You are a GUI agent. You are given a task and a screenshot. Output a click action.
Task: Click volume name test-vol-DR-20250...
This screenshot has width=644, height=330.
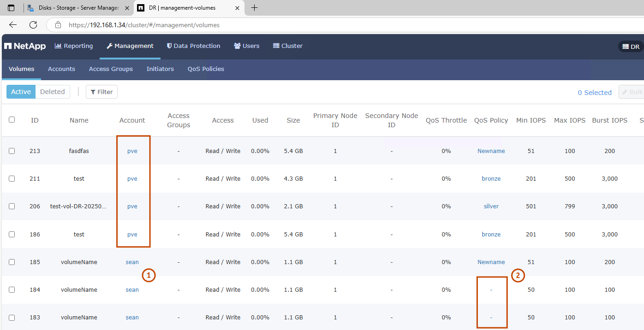(x=79, y=206)
